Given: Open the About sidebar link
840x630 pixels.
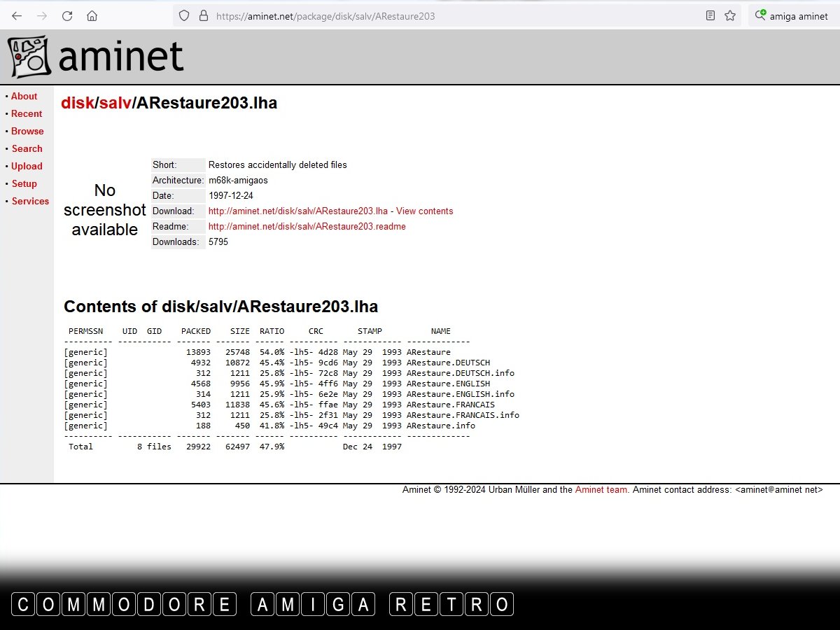Looking at the screenshot, I should tap(24, 97).
